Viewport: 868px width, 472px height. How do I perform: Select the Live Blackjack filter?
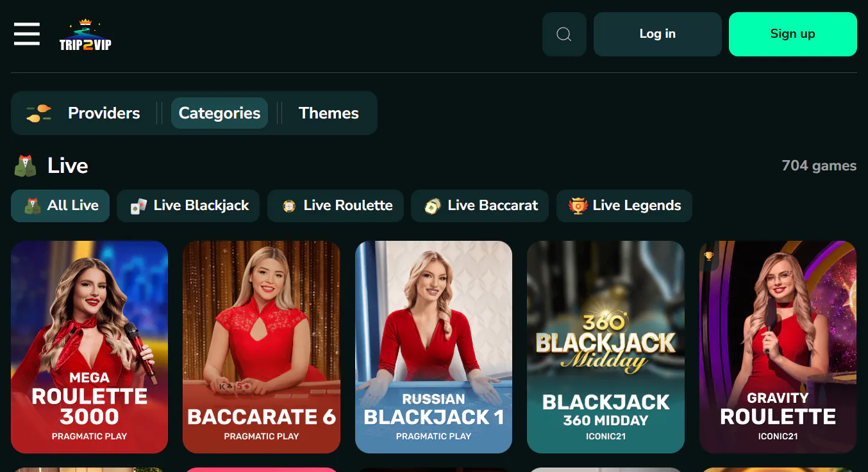tap(188, 206)
